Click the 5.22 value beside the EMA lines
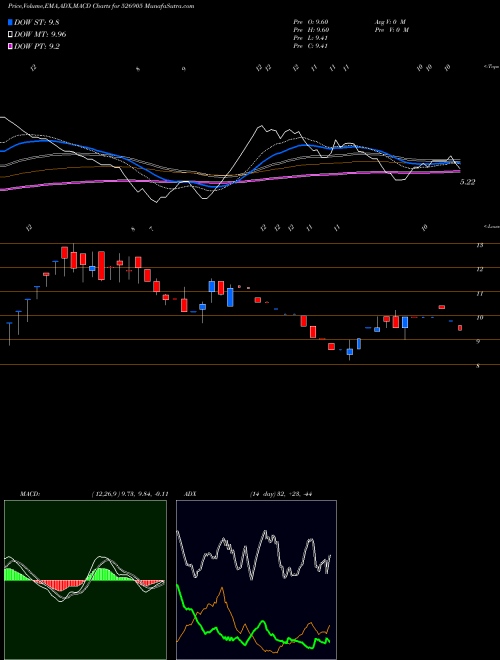The image size is (500, 660). pyautogui.click(x=467, y=182)
